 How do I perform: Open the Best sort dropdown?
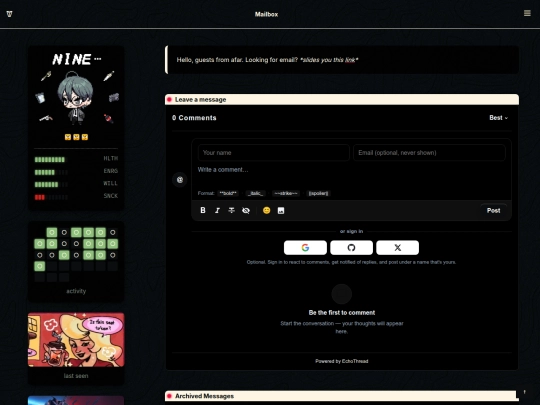click(x=498, y=118)
